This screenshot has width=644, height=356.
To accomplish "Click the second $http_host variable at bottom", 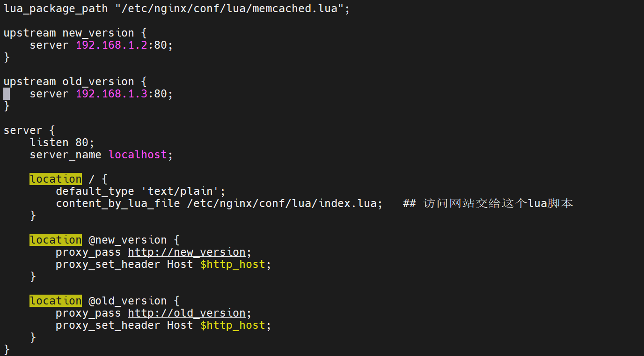I will pyautogui.click(x=233, y=326).
